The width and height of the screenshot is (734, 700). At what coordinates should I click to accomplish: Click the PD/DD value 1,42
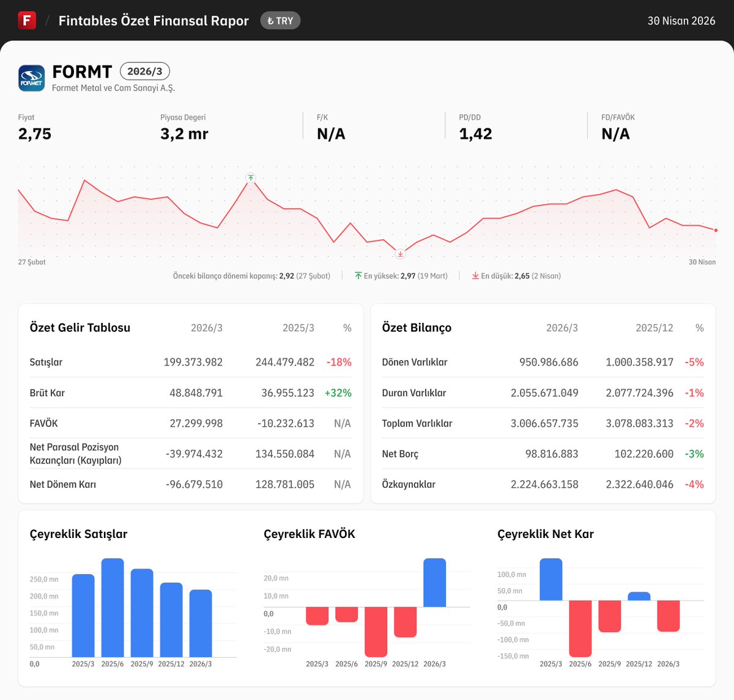[476, 134]
